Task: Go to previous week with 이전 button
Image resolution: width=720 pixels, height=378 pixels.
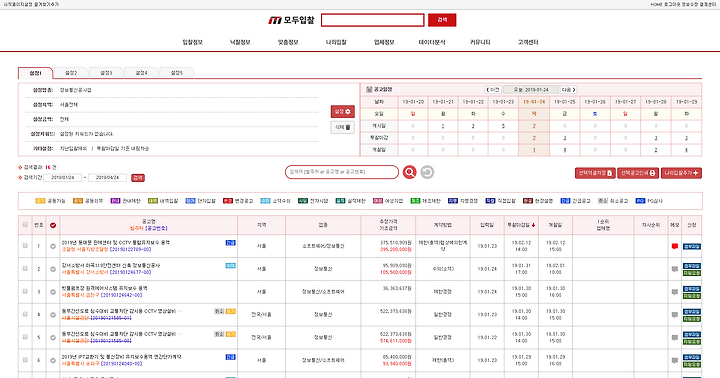Action: [493, 90]
